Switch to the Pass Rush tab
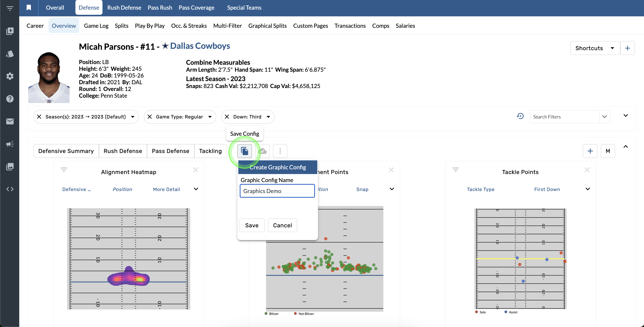Image resolution: width=644 pixels, height=327 pixels. pyautogui.click(x=160, y=8)
